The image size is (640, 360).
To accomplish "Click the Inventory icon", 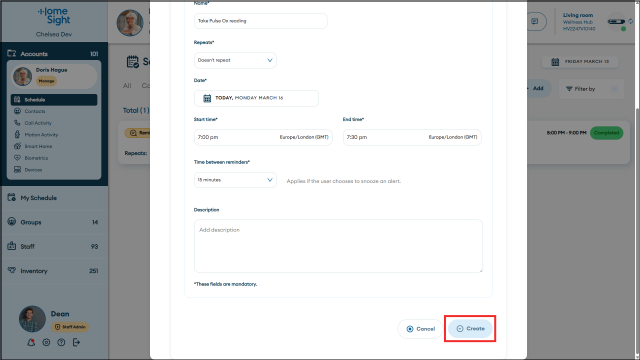I will tap(11, 270).
